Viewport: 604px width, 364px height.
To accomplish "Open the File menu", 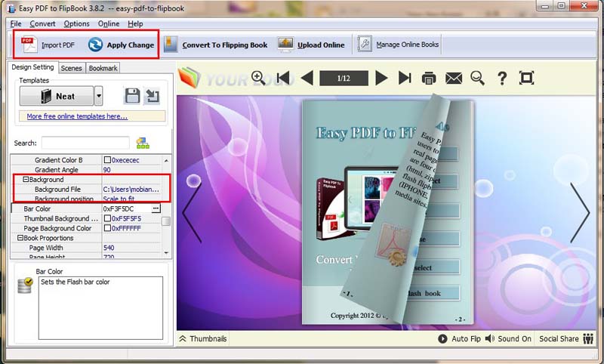I will (16, 23).
